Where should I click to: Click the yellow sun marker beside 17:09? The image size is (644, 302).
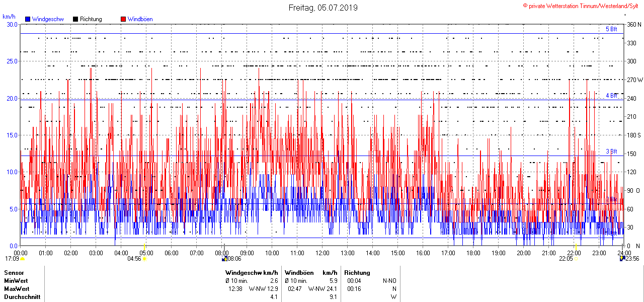click(23, 259)
